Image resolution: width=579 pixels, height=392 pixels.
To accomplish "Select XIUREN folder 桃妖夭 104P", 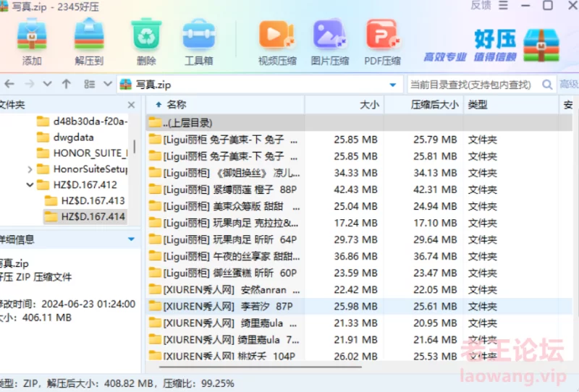I will [x=359, y=356].
